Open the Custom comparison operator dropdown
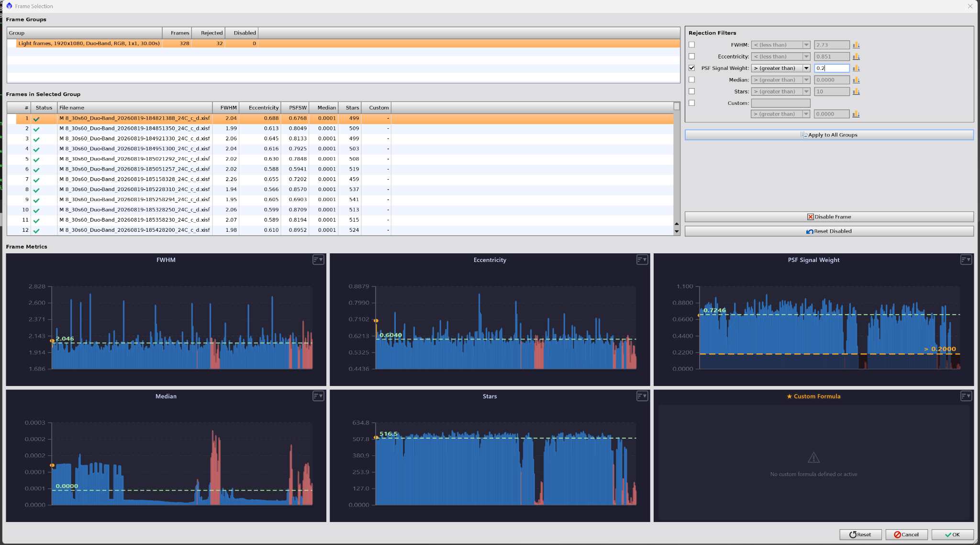Image resolution: width=980 pixels, height=545 pixels. (x=780, y=114)
